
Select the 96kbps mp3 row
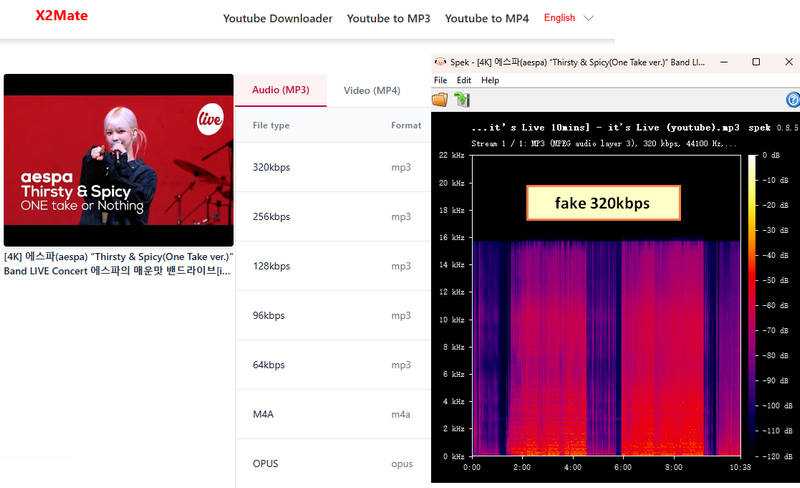tap(333, 315)
